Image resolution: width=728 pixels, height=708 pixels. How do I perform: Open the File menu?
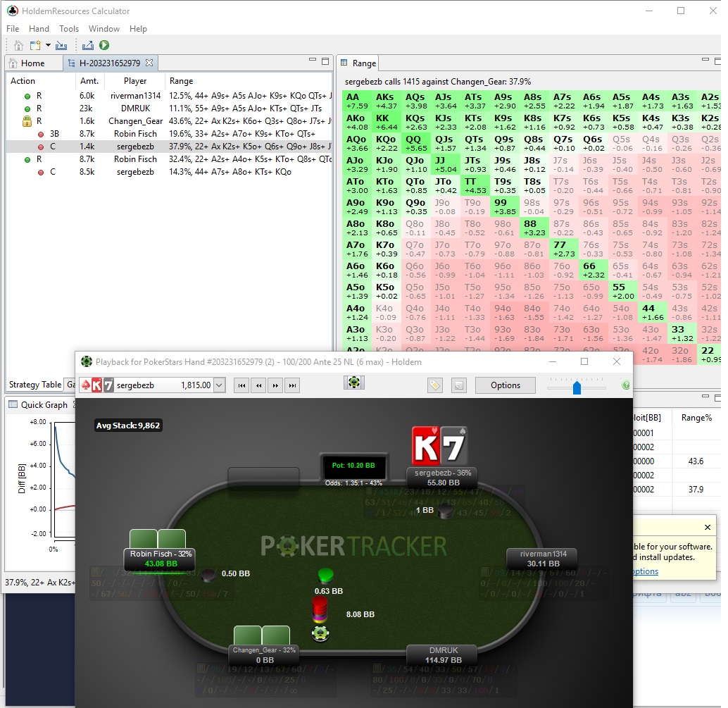click(13, 29)
